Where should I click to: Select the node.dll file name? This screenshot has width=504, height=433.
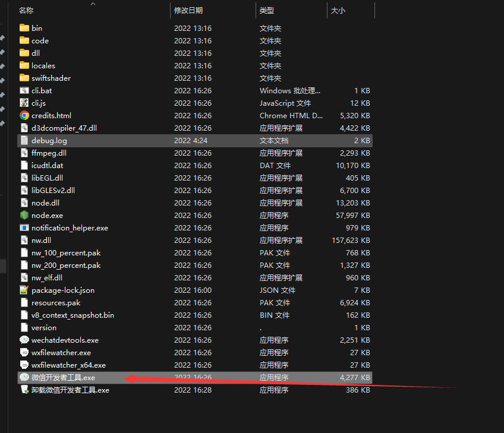coord(45,203)
